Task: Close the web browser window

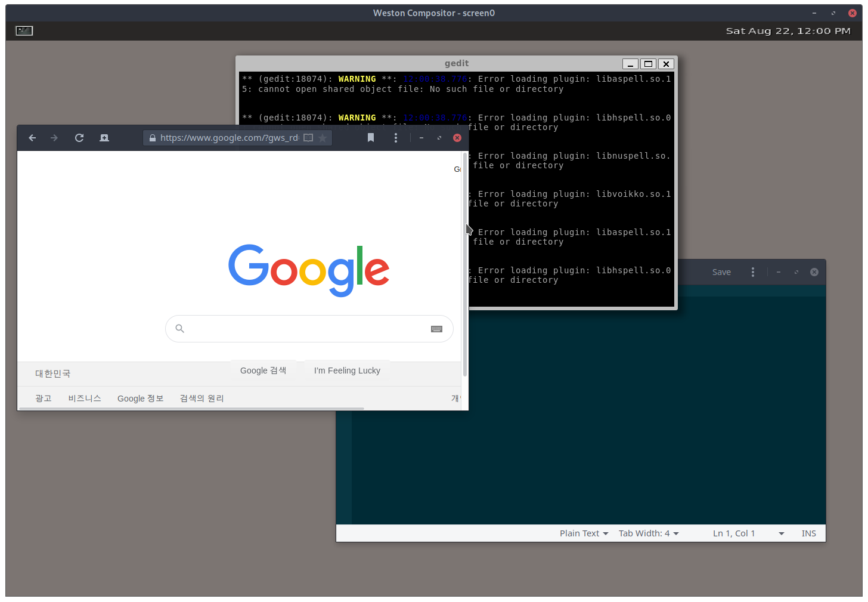Action: pyautogui.click(x=457, y=138)
